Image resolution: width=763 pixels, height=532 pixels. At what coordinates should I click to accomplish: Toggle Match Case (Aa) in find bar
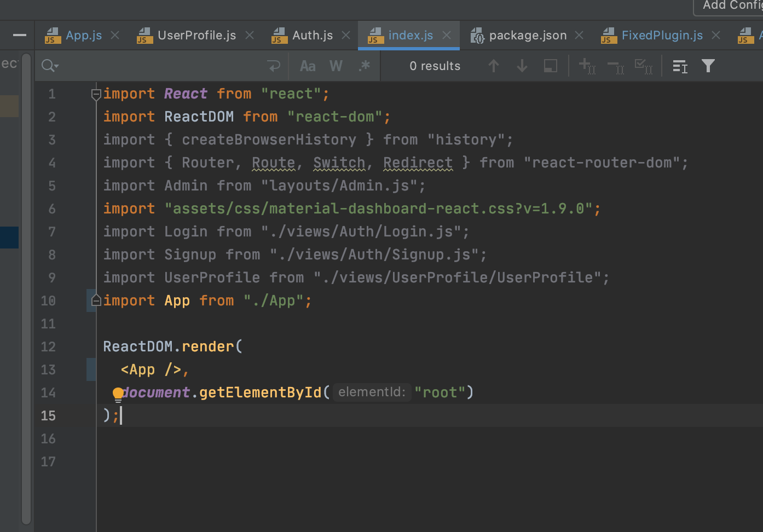click(x=308, y=66)
